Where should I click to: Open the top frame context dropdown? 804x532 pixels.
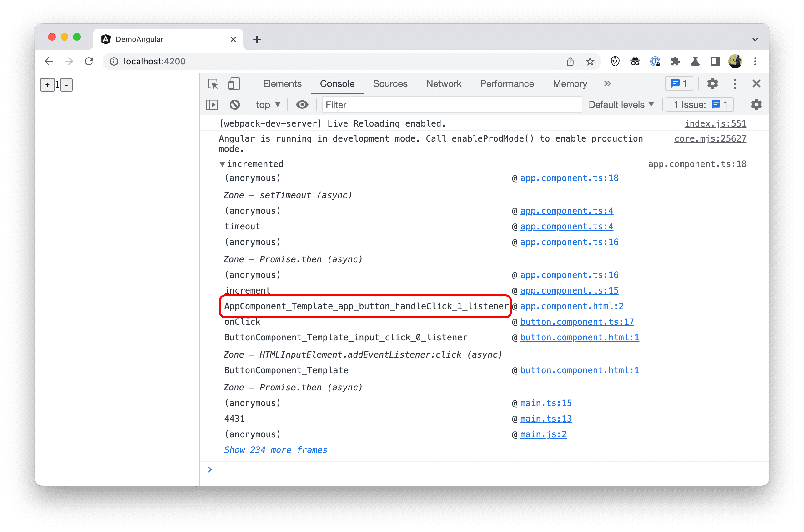267,105
